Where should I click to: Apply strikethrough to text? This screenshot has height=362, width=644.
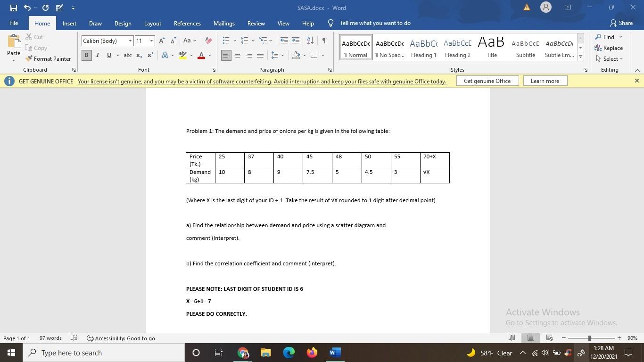pos(126,55)
